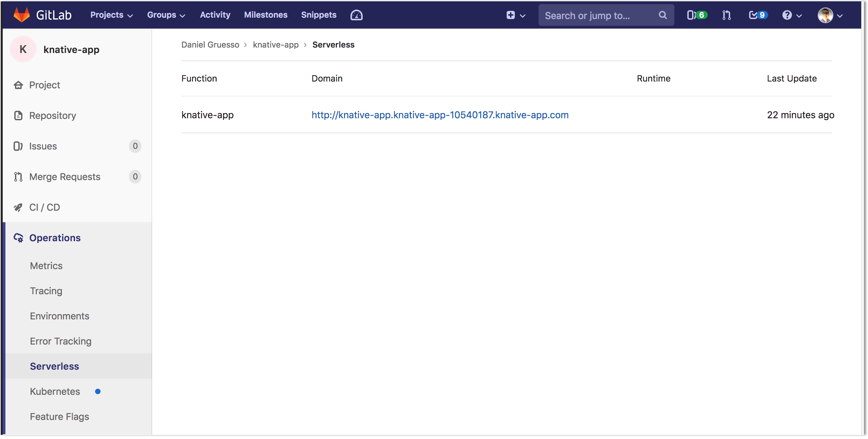Image resolution: width=868 pixels, height=439 pixels.
Task: Click Daniel Gruesso breadcrumb link
Action: coord(210,45)
